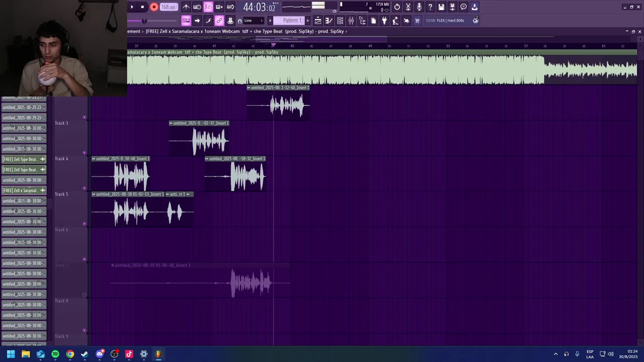Open project info speech bubble icon
Viewport: 644px width, 362px height.
[463, 7]
